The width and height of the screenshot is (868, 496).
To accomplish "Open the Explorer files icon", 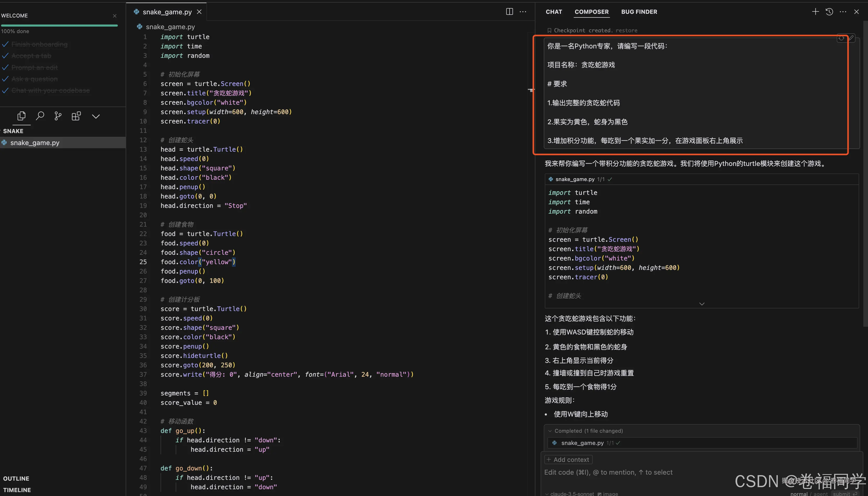I will [x=21, y=116].
